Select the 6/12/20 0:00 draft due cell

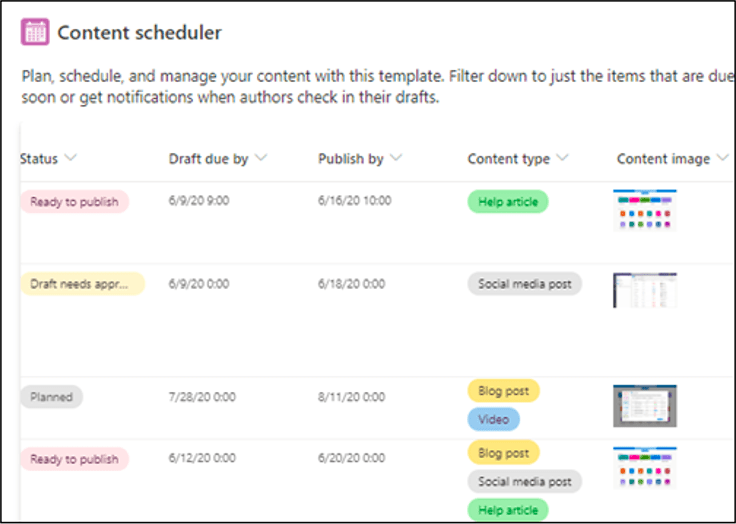click(202, 459)
